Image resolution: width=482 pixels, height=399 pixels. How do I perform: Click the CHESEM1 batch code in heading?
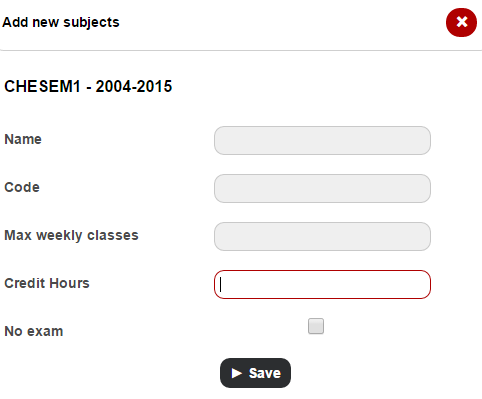[x=42, y=86]
